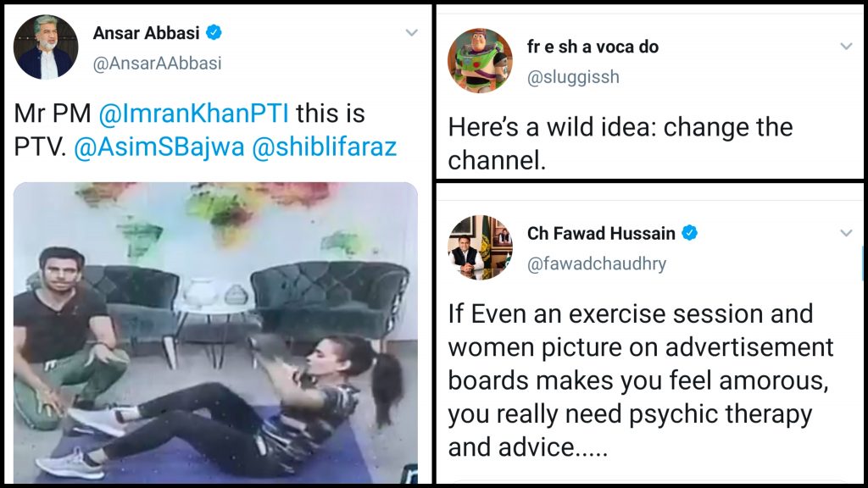This screenshot has height=488, width=868.
Task: Open the Buzz Lightyear avatar of sluggissh
Action: point(480,60)
